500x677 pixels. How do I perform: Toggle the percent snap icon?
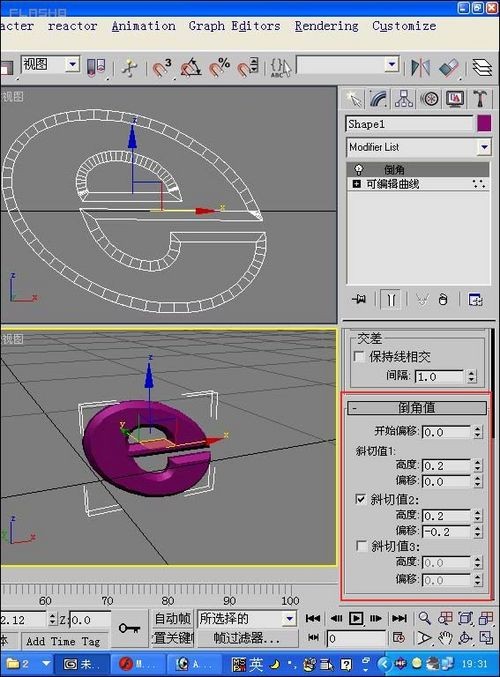(x=219, y=68)
